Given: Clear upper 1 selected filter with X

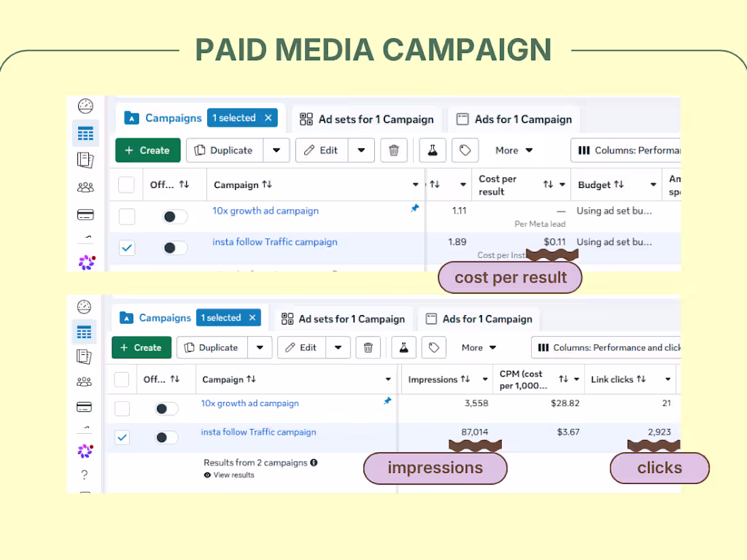Looking at the screenshot, I should 268,117.
